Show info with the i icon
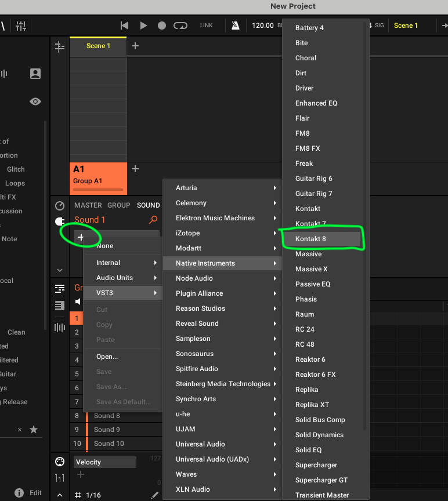The image size is (448, 501). coord(19,493)
